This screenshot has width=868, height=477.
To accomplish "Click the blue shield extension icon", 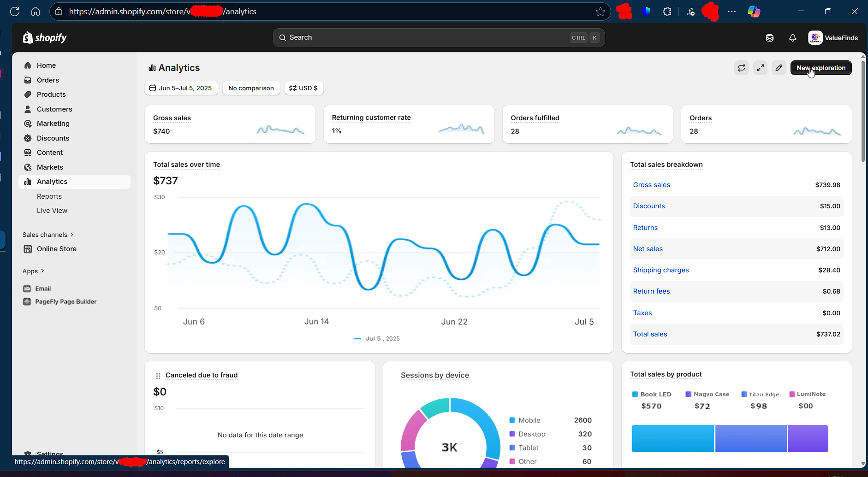I will click(x=646, y=12).
